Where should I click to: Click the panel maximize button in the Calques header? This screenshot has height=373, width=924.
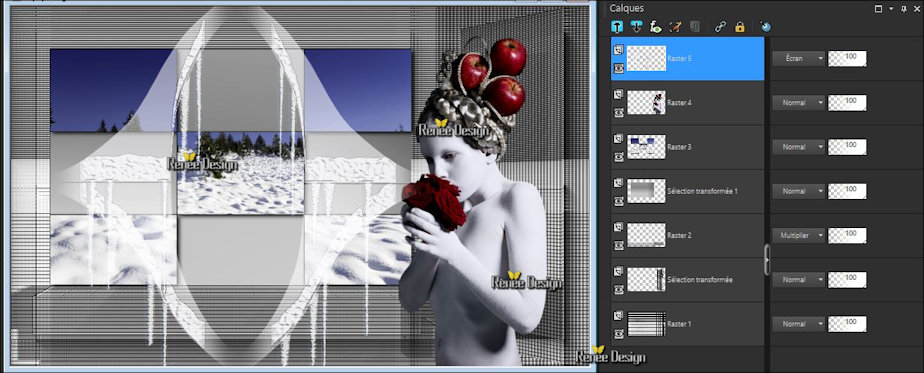coord(879,8)
